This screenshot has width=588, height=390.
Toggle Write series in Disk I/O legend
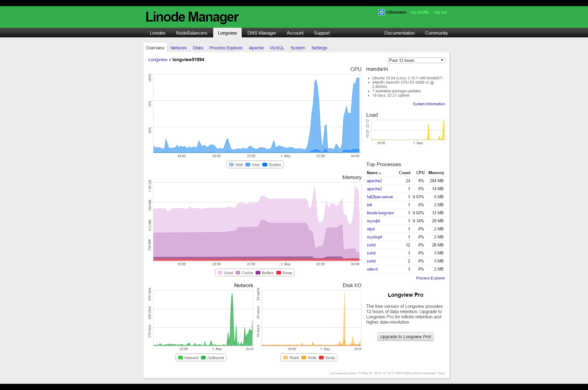click(x=309, y=358)
